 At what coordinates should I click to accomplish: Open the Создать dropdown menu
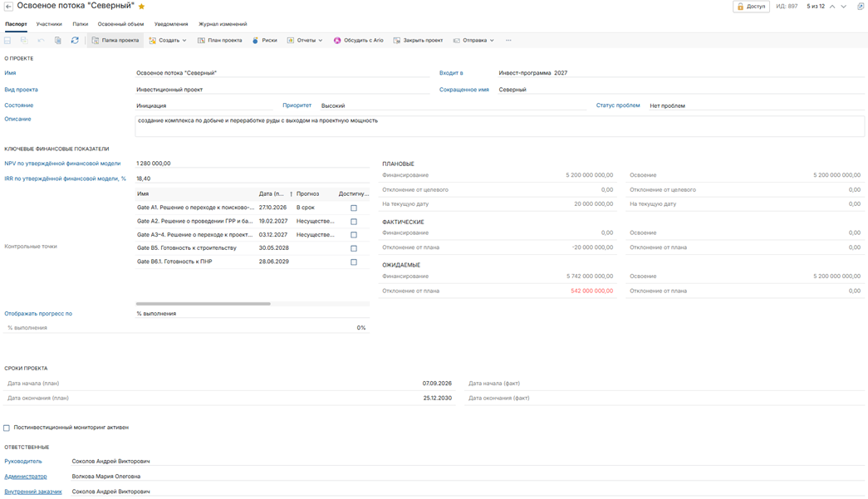tap(168, 41)
